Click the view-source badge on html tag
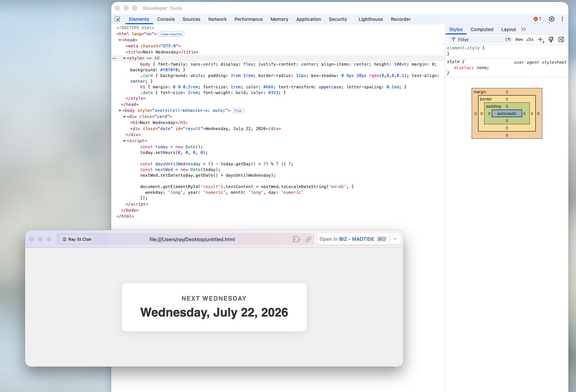Screen dimensions: 576x392 (x=171, y=34)
